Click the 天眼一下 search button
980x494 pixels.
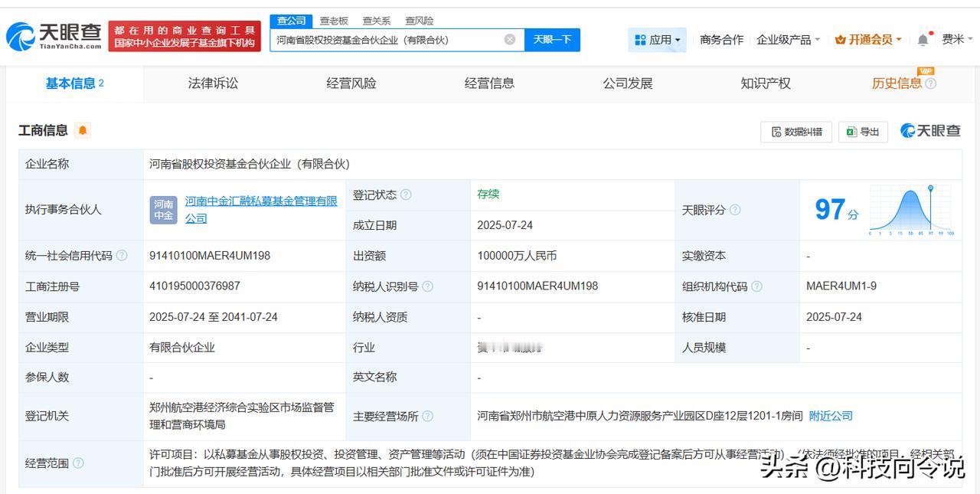(552, 40)
